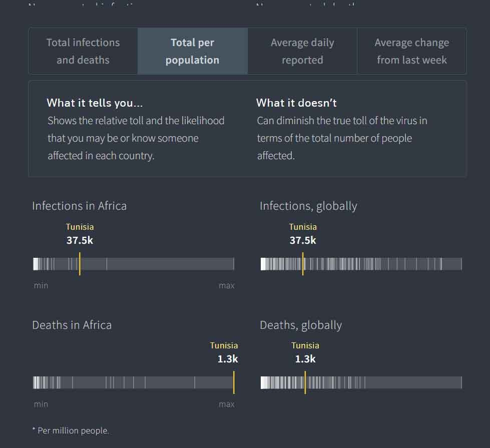This screenshot has height=448, width=490.
Task: Click 37.5k value under Infections, globally
Action: pos(303,240)
